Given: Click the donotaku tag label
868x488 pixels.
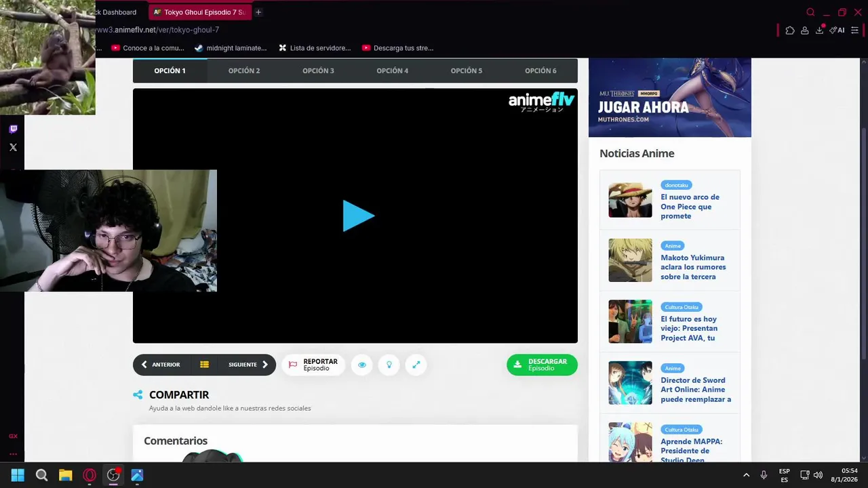Looking at the screenshot, I should [676, 185].
